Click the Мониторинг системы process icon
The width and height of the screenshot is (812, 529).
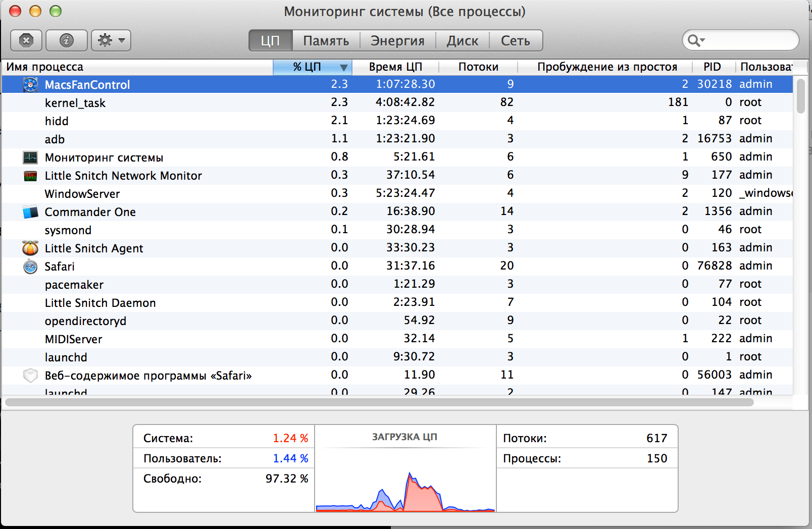[30, 157]
